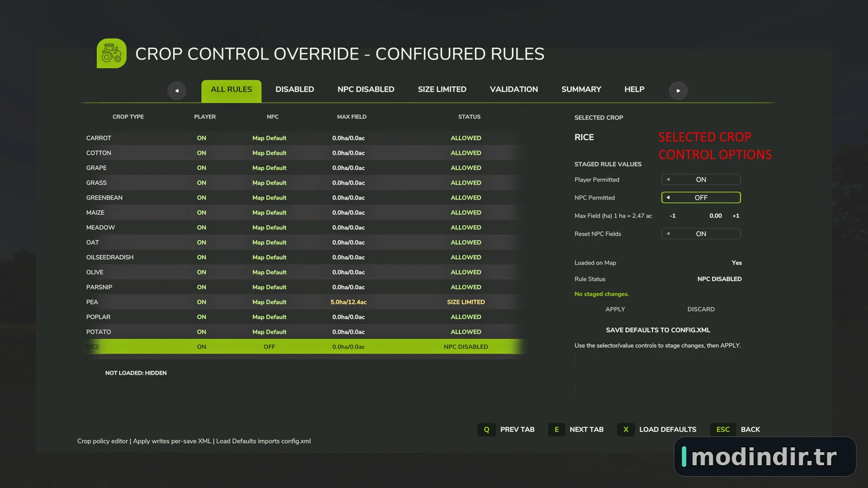Open the Disabled tab

pyautogui.click(x=295, y=89)
